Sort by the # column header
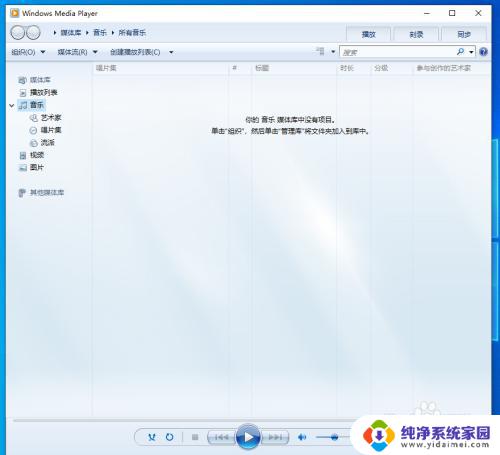 (x=240, y=68)
